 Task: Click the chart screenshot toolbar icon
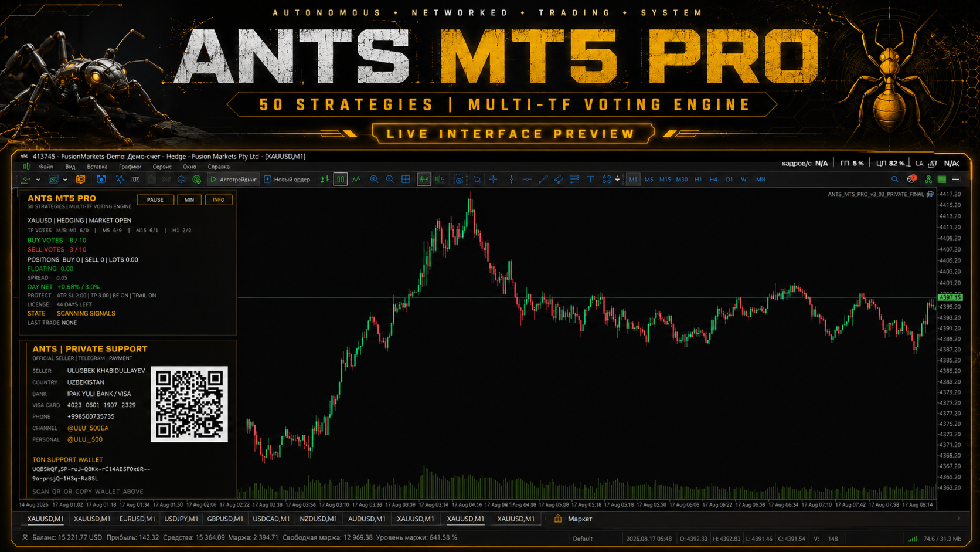tap(459, 180)
